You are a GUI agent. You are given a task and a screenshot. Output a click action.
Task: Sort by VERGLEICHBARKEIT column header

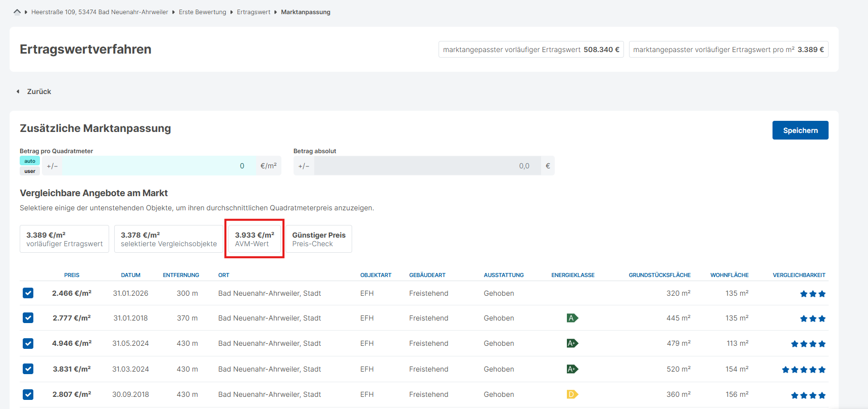pos(799,275)
